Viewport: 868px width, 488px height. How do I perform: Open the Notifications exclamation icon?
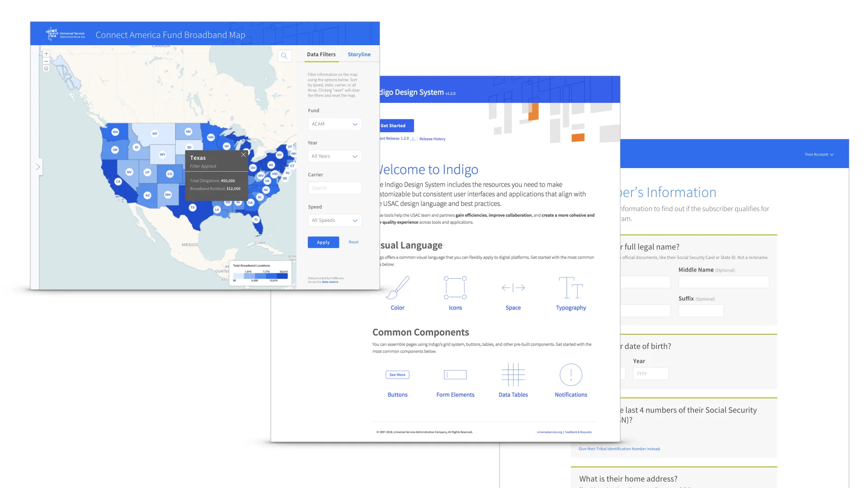(571, 375)
